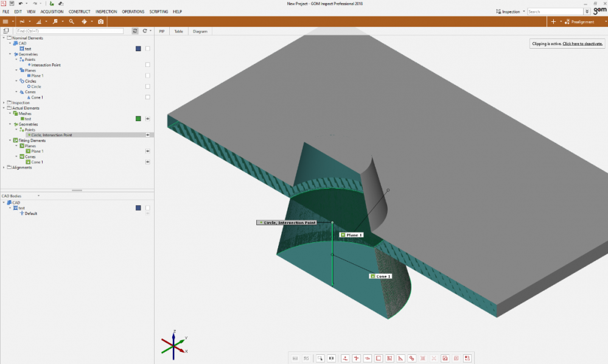Open the CAD Bodies panel dropdown
The width and height of the screenshot is (608, 364).
[x=38, y=196]
